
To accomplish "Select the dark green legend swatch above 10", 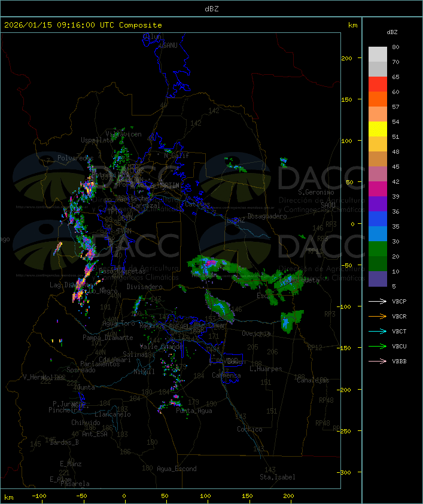I will 378,263.
